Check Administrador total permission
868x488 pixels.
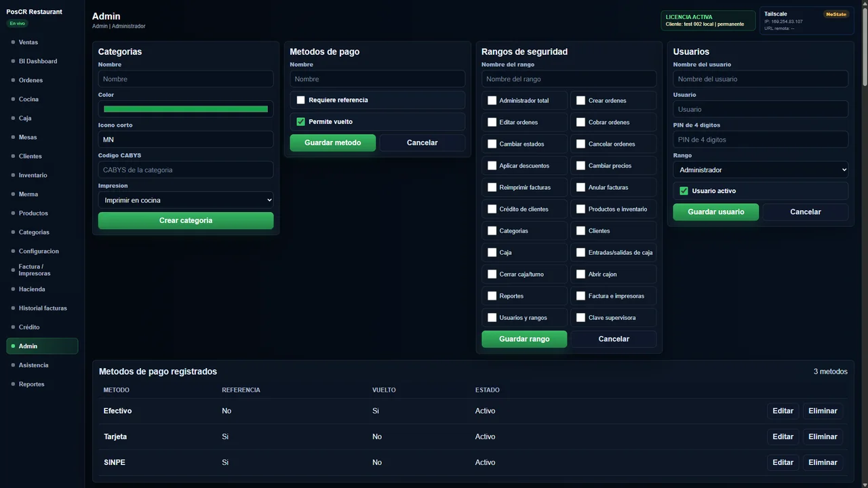pyautogui.click(x=492, y=100)
